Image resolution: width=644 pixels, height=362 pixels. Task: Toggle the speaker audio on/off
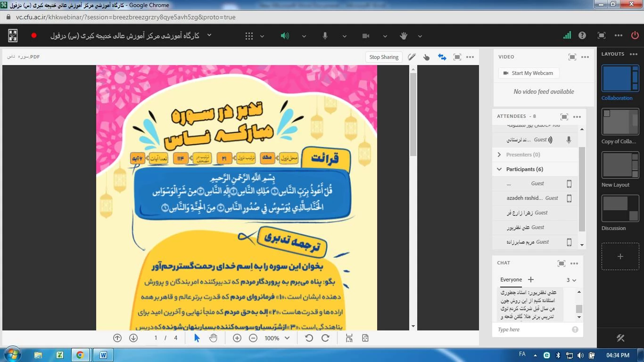(x=285, y=36)
